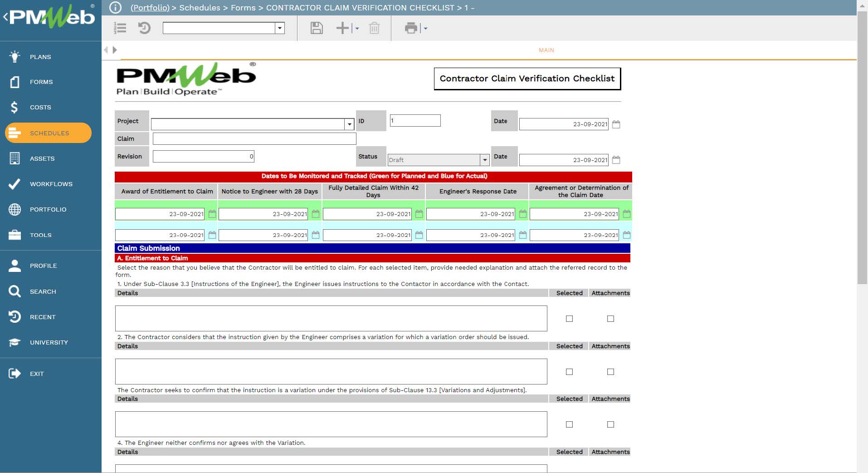The image size is (868, 473).
Task: Open actual Fully Detailed Claim calendar
Action: coord(419,235)
